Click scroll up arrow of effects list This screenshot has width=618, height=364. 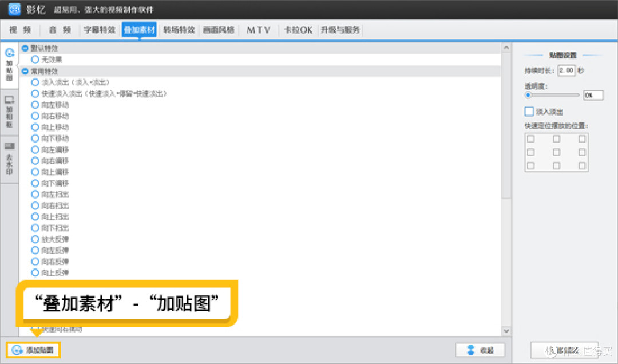click(506, 48)
